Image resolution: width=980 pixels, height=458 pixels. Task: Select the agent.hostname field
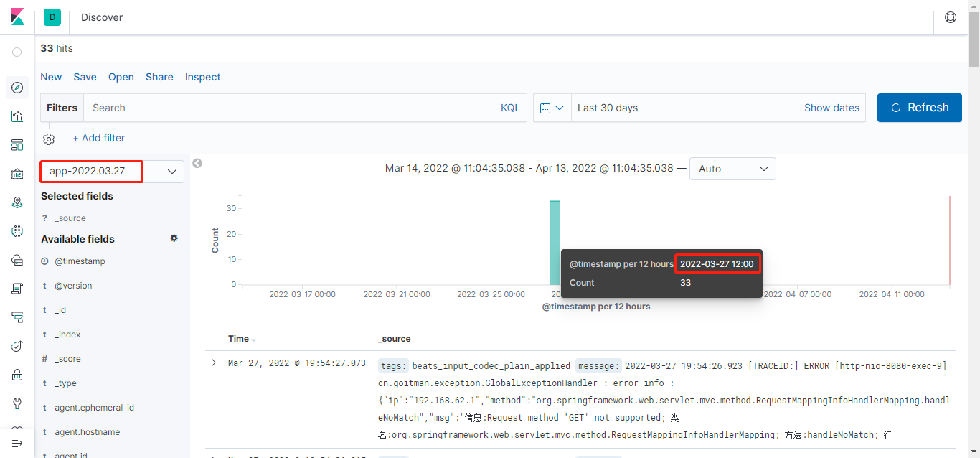(x=87, y=432)
